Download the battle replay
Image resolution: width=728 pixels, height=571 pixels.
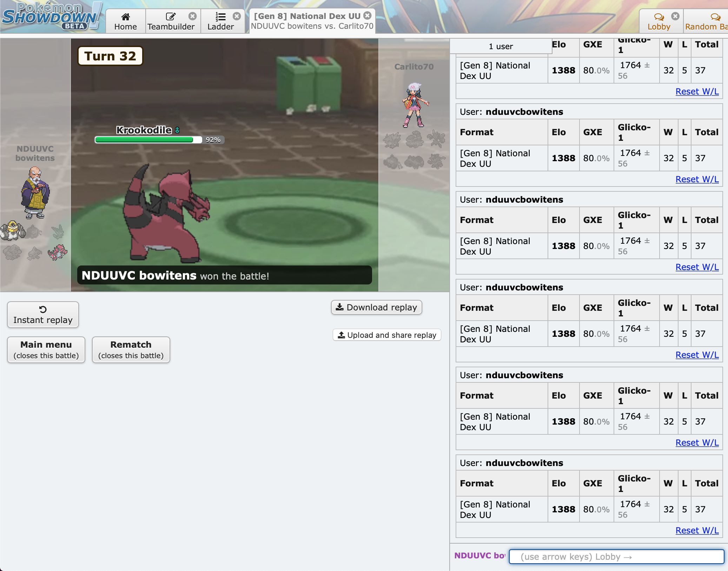coord(376,307)
